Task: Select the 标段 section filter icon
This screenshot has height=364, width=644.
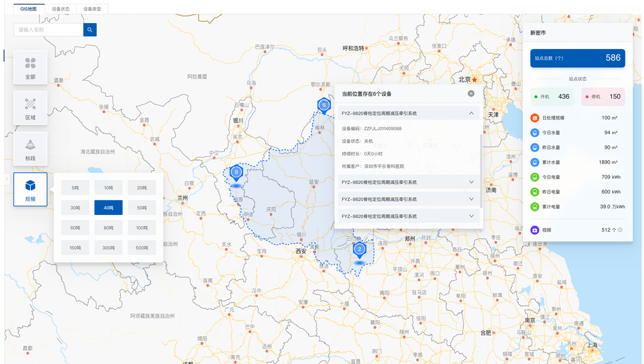Action: point(31,148)
